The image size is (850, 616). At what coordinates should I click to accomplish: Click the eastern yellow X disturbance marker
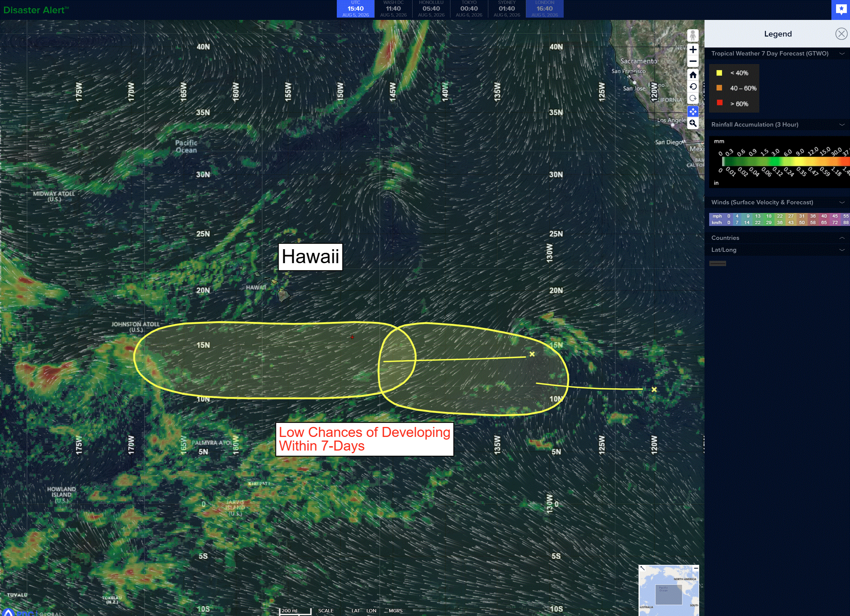[654, 389]
